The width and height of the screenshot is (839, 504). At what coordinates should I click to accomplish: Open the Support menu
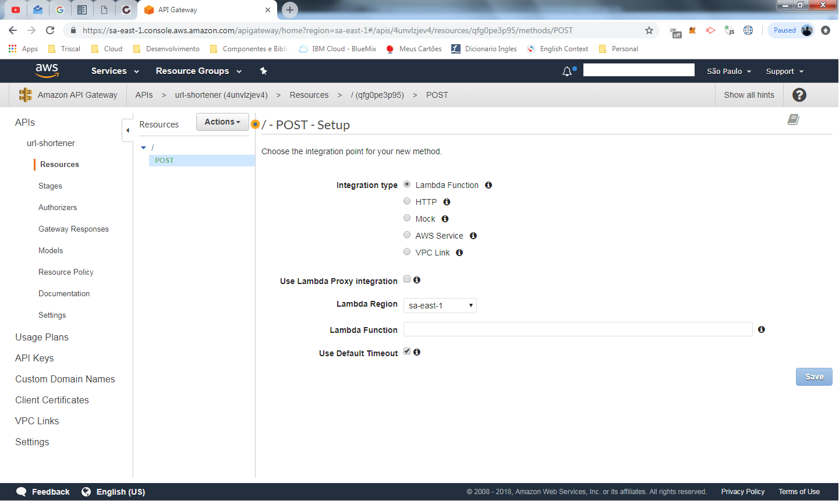[x=785, y=71]
